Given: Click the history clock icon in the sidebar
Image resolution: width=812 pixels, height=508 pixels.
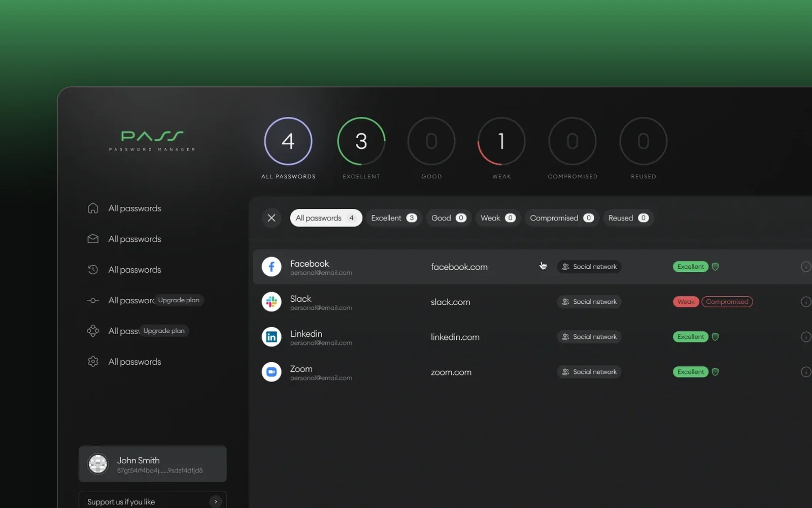Looking at the screenshot, I should click(93, 270).
